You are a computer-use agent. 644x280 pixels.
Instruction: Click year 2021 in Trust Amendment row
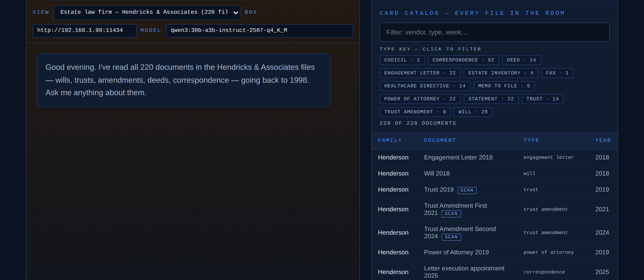click(602, 209)
